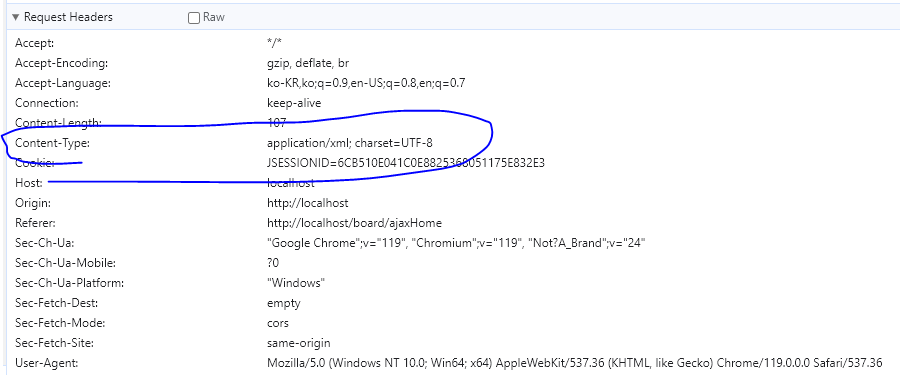This screenshot has width=900, height=375.
Task: Select the Content-Length value 107
Action: pos(277,122)
